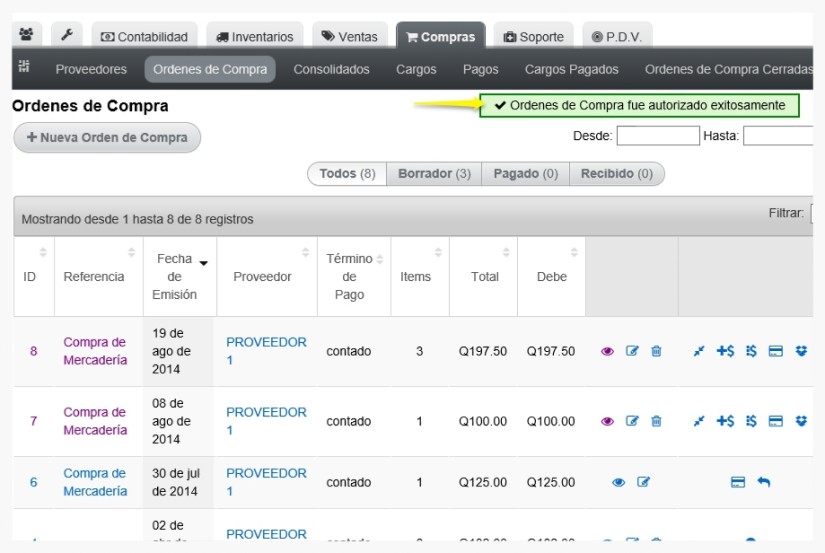The width and height of the screenshot is (825, 553).
Task: Sort the table by Debe column
Action: 551,276
